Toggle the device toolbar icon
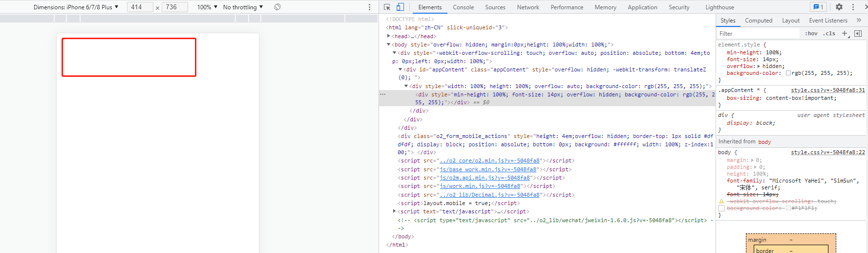Image resolution: width=868 pixels, height=253 pixels. 400,7
